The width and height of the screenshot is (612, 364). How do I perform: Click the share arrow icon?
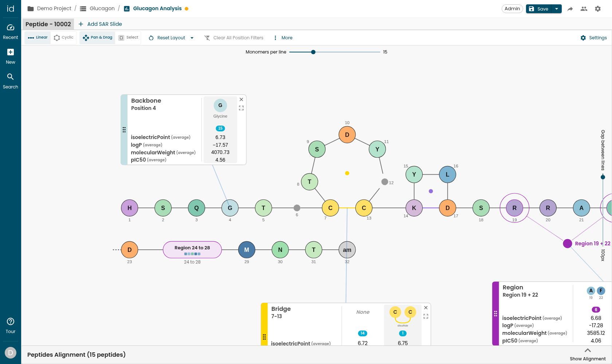click(x=570, y=9)
